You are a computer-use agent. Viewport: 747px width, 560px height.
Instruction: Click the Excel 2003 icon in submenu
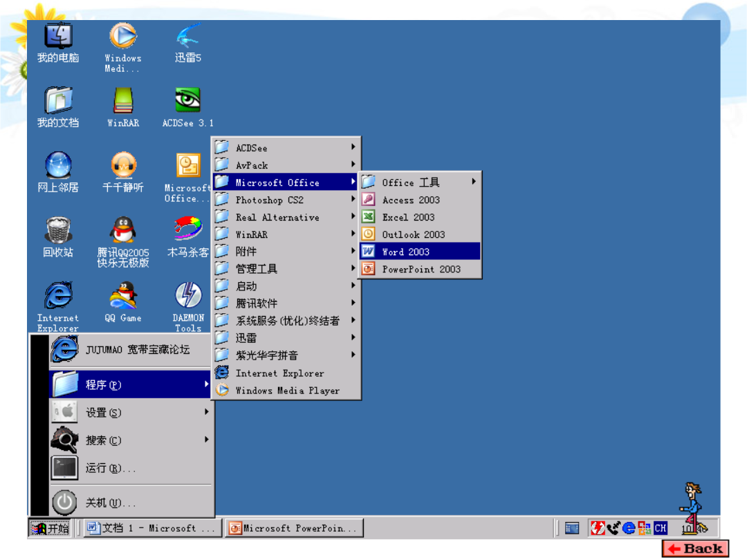click(368, 216)
